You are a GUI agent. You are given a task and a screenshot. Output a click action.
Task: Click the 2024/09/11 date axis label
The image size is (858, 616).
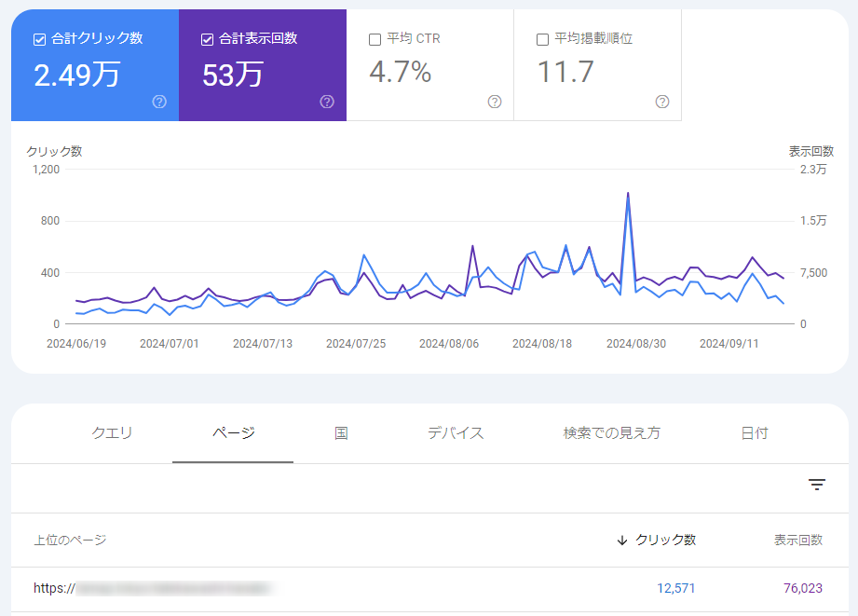(x=729, y=344)
